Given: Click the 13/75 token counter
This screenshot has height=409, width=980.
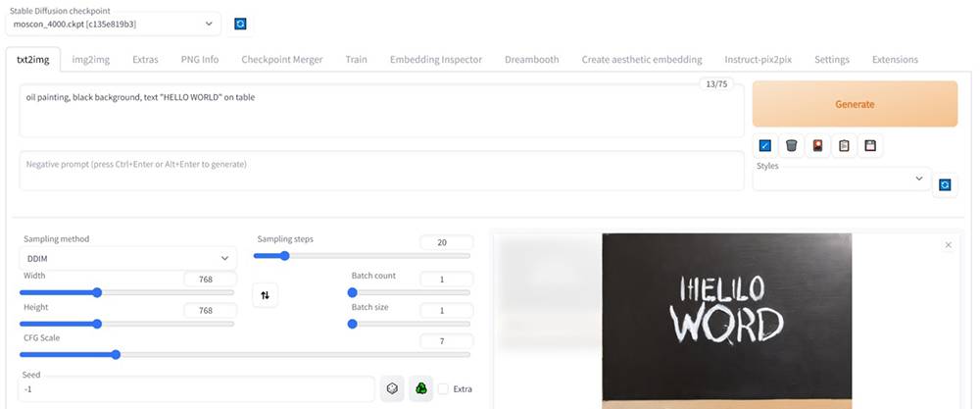Looking at the screenshot, I should click(716, 84).
